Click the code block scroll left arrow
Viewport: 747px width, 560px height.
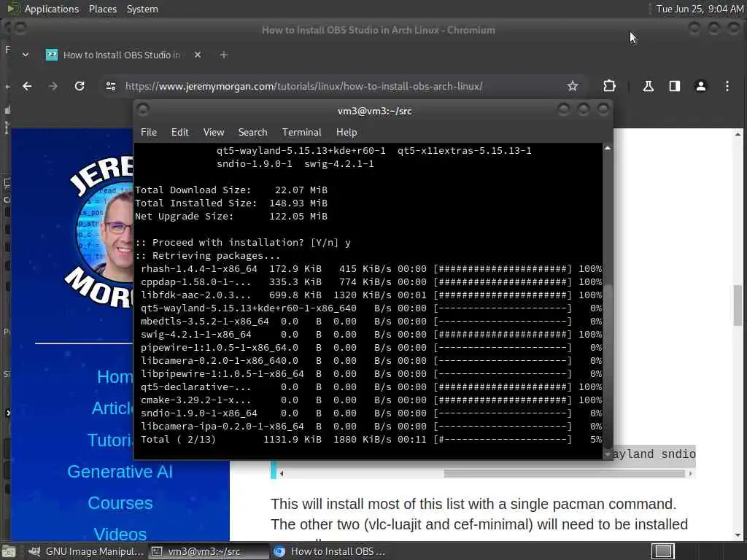click(x=282, y=473)
